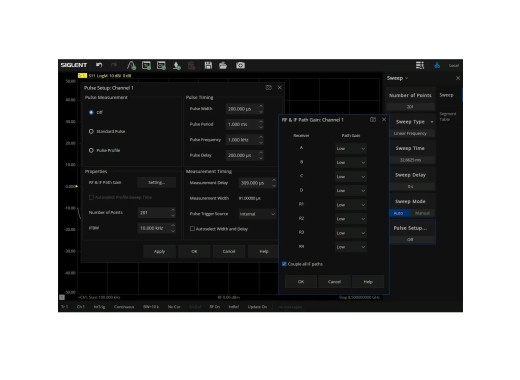Screen dimensions: 520x380
Task: Click Continuous in the status bar
Action: tap(124, 307)
